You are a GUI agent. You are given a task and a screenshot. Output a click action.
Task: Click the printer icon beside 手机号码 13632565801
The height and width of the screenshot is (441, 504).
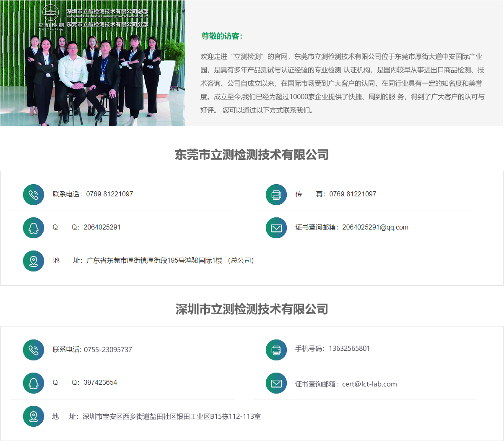(x=276, y=350)
